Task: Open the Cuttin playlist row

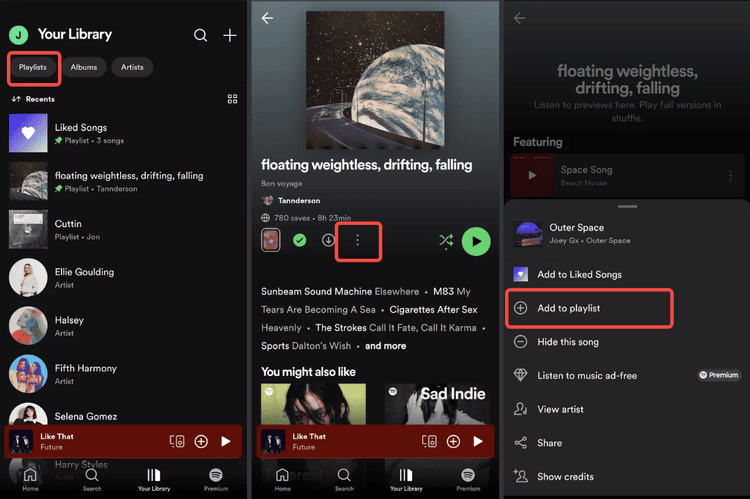Action: pyautogui.click(x=124, y=229)
